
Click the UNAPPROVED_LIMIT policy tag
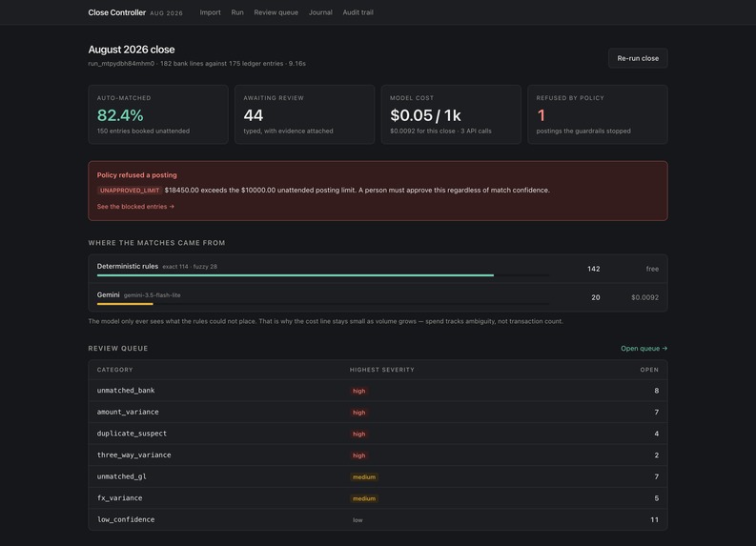click(x=130, y=191)
